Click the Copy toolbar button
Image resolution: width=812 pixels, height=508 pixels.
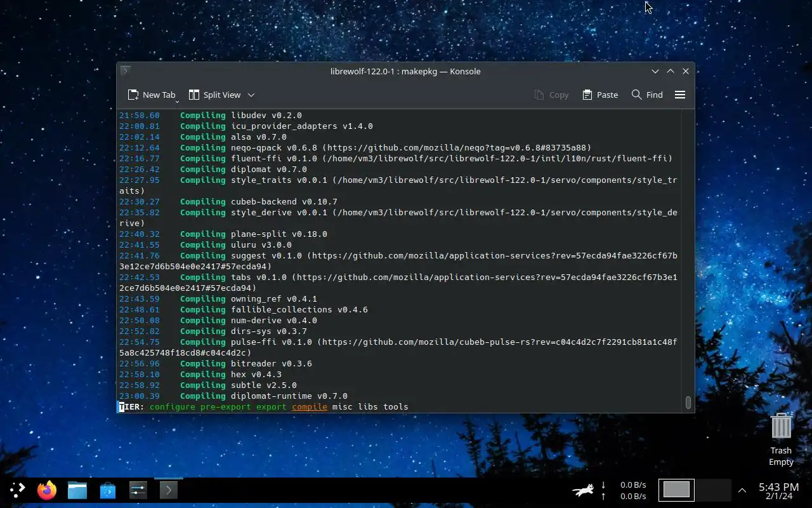(551, 95)
